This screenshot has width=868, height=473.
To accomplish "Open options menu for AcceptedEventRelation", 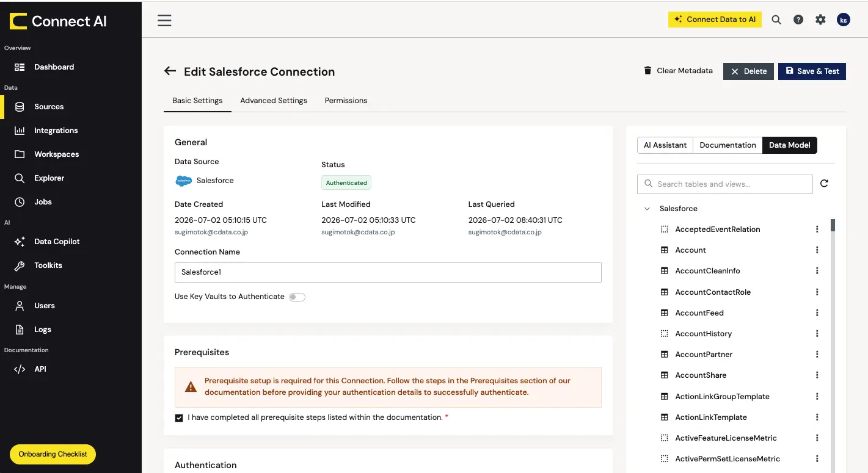I will click(817, 229).
